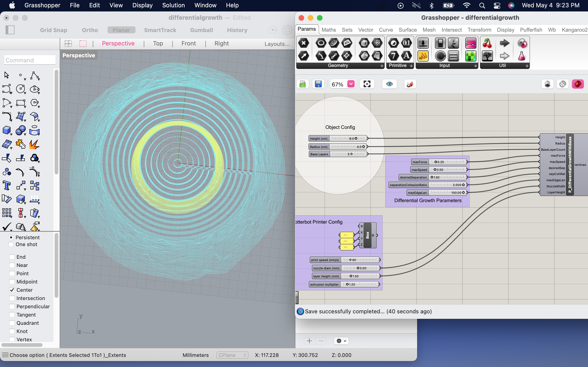The width and height of the screenshot is (588, 367).
Task: Toggle One shot snap mode
Action: (11, 244)
